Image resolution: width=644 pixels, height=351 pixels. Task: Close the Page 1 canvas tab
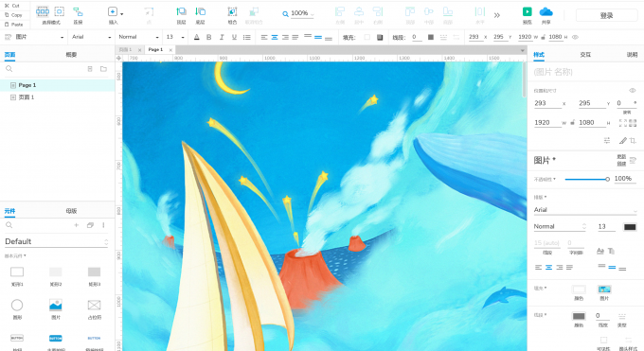tap(170, 50)
